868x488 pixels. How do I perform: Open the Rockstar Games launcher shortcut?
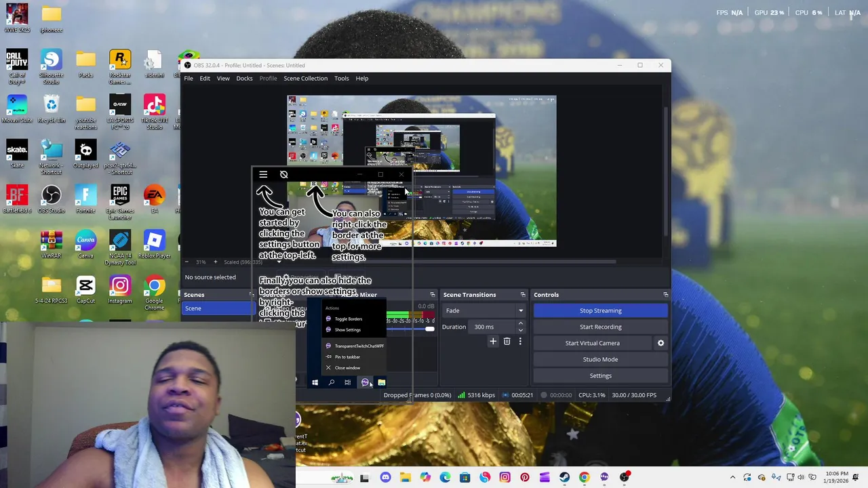[x=120, y=66]
